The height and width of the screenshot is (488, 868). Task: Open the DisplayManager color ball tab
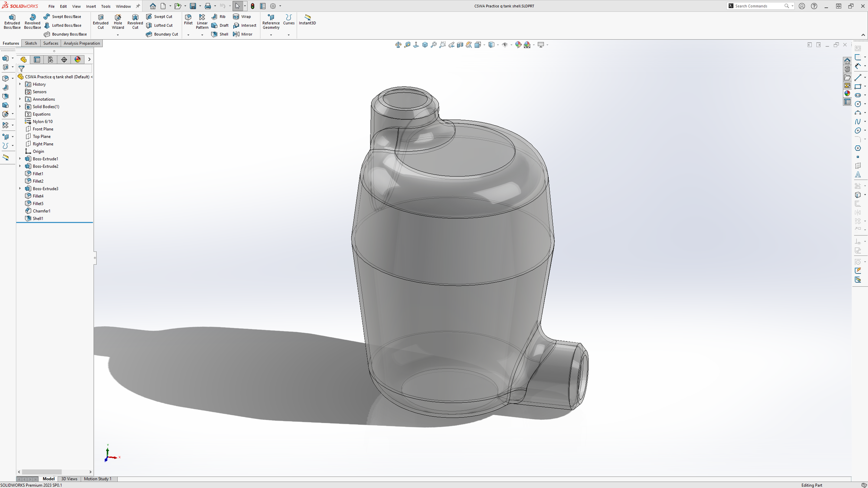click(77, 60)
